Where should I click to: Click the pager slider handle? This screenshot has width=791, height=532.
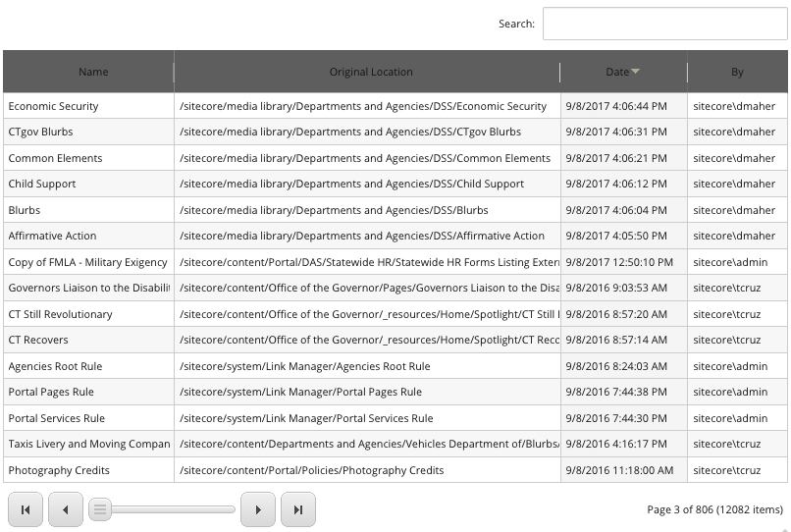click(x=100, y=509)
